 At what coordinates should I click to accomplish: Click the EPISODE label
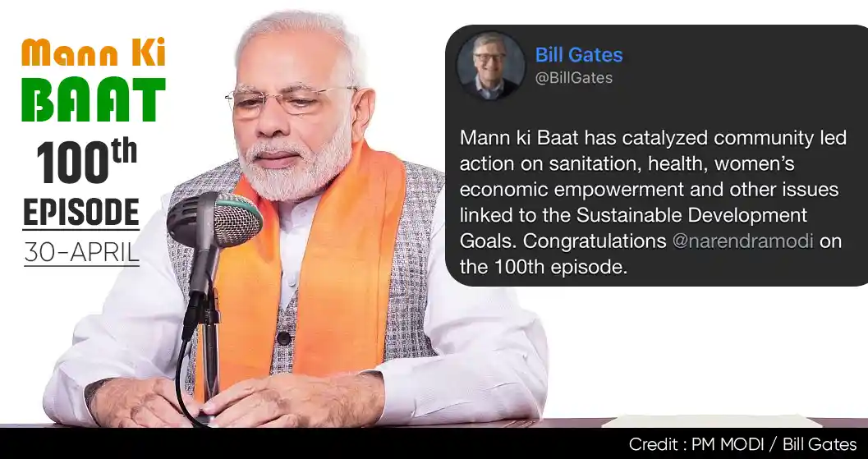tap(81, 213)
